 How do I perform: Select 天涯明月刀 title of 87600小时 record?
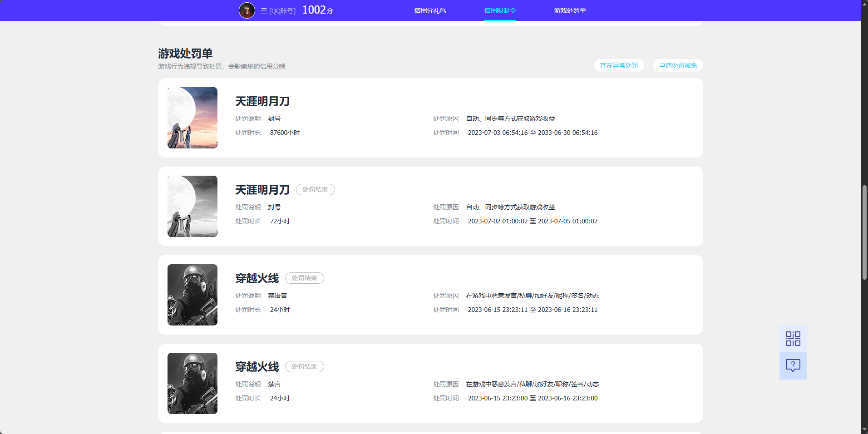pyautogui.click(x=262, y=101)
